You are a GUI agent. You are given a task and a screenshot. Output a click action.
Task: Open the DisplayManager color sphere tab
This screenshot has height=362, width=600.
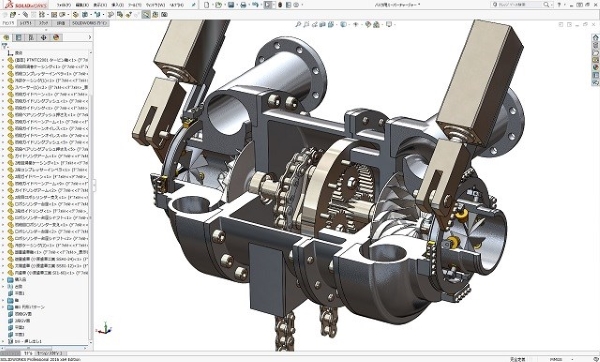56,38
